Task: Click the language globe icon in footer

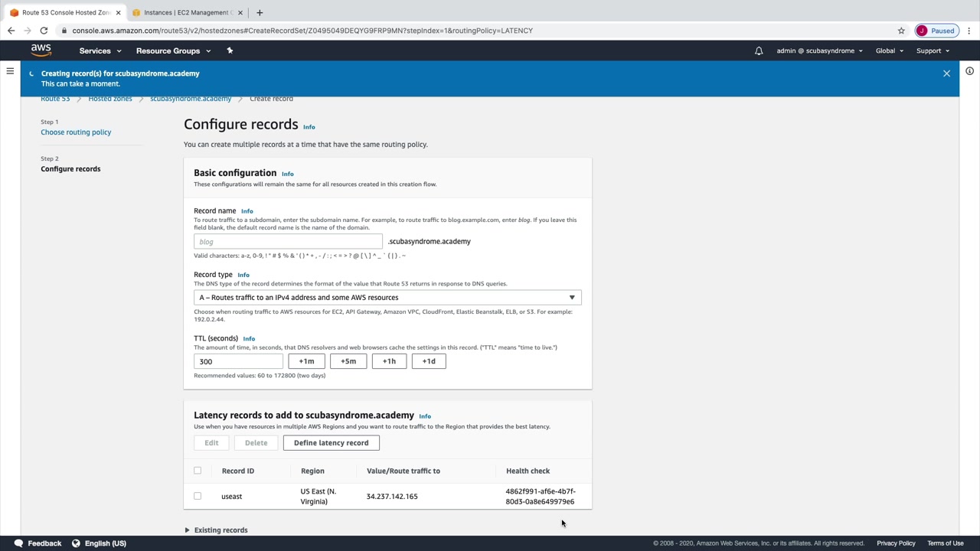Action: click(76, 543)
